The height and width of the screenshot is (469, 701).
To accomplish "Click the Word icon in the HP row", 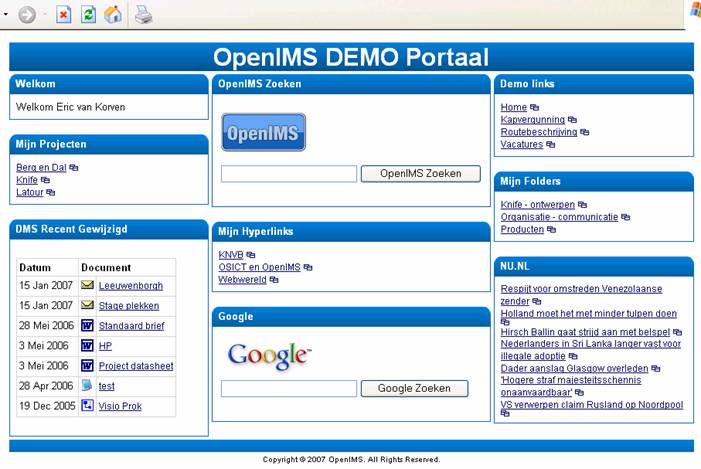I will [x=87, y=346].
